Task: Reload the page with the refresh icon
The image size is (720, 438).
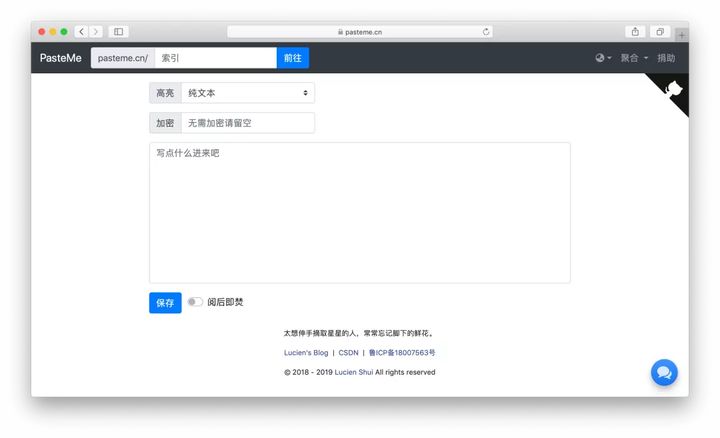Action: (486, 32)
